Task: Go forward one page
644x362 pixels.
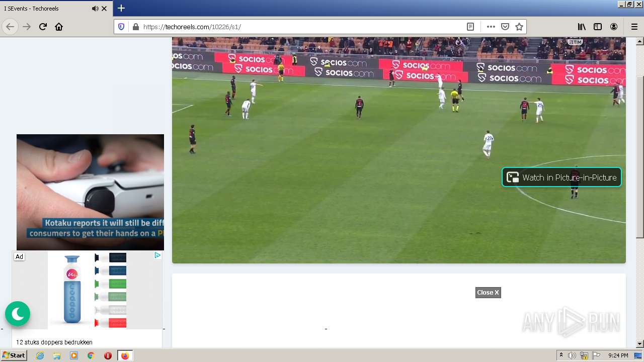Action: pos(27,27)
